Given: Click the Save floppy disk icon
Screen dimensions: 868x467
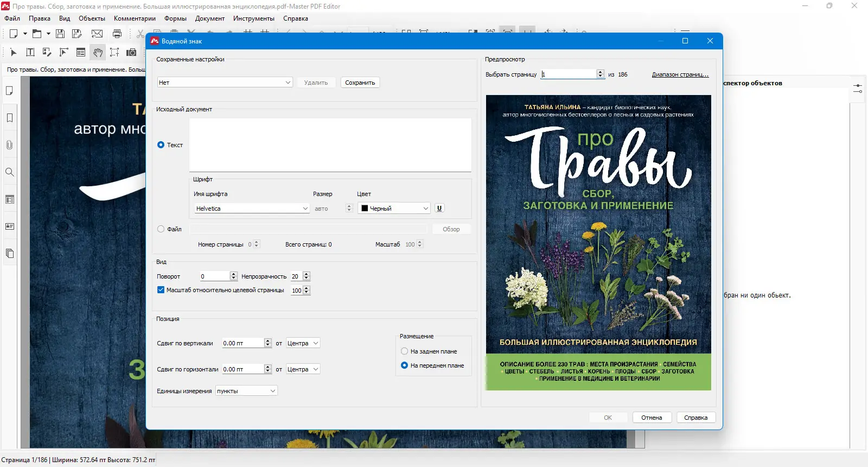Looking at the screenshot, I should 60,34.
